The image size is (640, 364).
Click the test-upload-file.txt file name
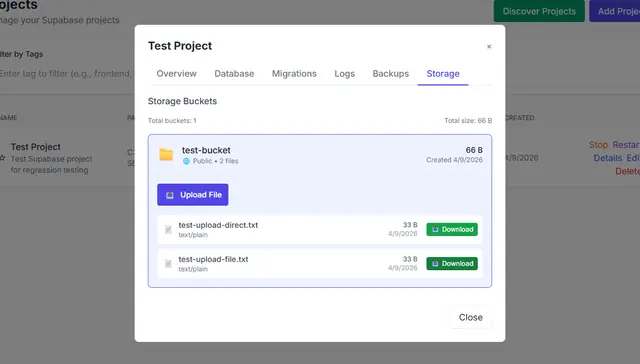point(213,259)
